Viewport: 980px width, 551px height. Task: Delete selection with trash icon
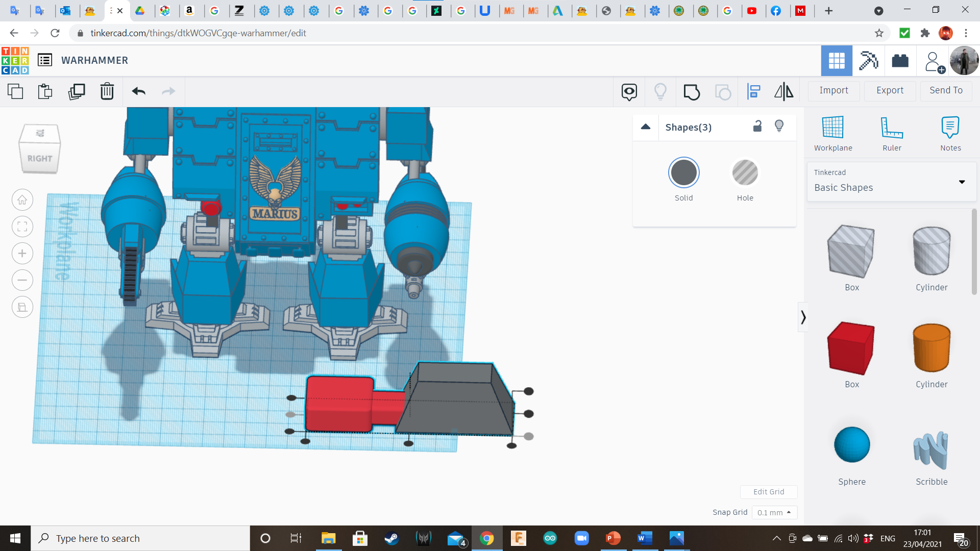107,92
